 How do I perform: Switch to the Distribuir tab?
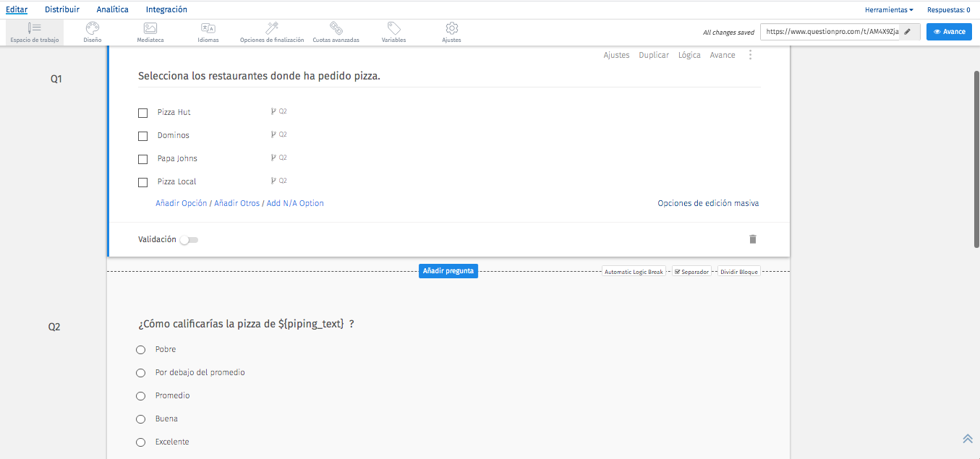click(x=62, y=9)
